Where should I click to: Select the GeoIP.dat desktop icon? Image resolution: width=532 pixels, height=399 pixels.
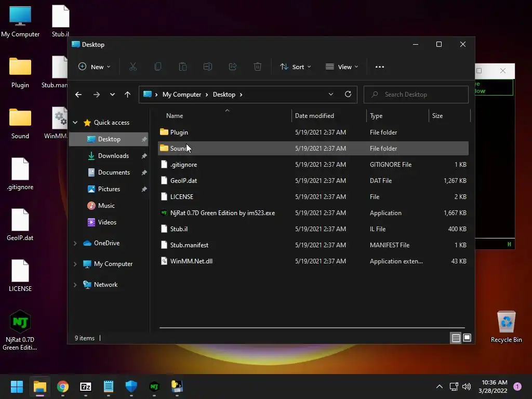[20, 225]
